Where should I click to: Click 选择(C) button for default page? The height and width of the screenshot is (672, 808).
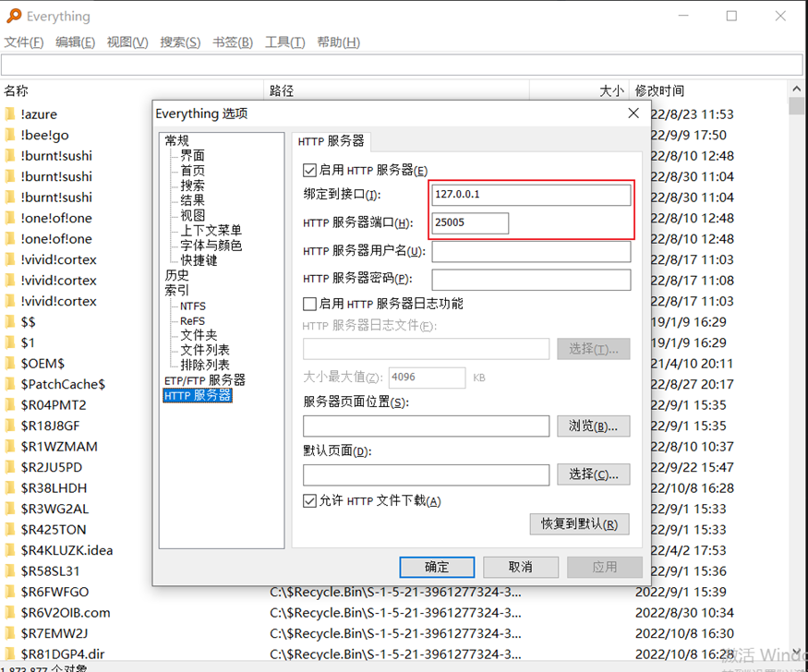[593, 474]
